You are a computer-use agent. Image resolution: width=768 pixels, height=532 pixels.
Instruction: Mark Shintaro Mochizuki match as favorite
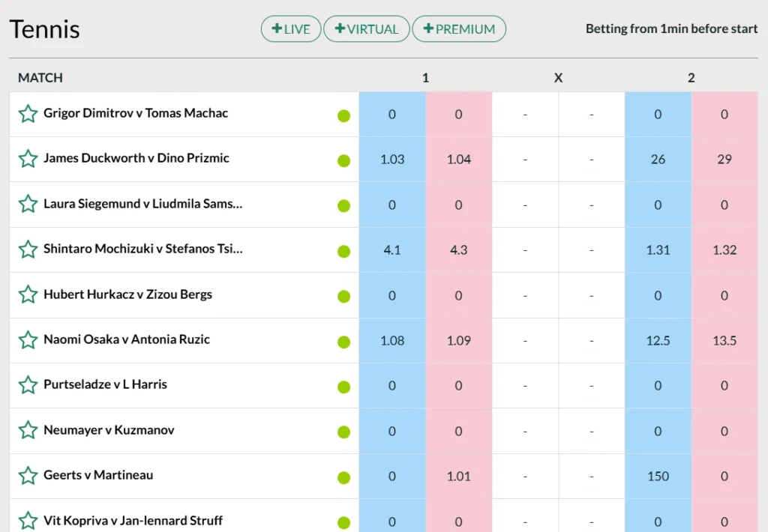[28, 250]
